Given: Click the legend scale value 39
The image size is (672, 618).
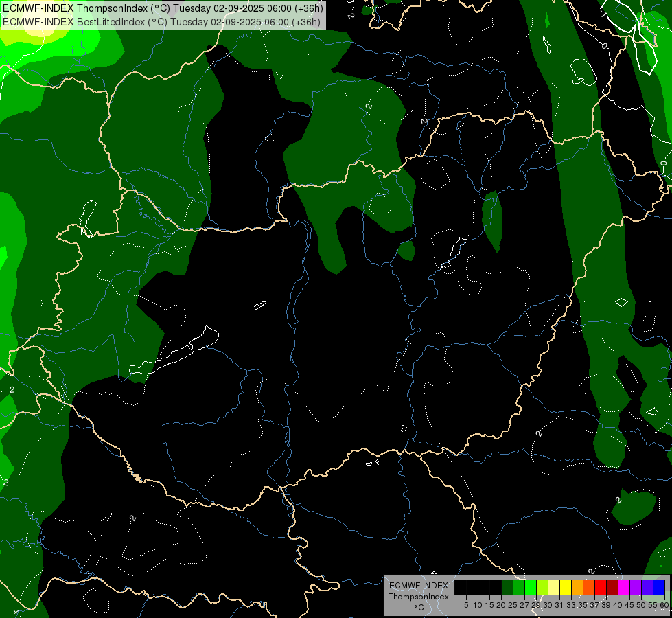Looking at the screenshot, I should [x=606, y=605].
